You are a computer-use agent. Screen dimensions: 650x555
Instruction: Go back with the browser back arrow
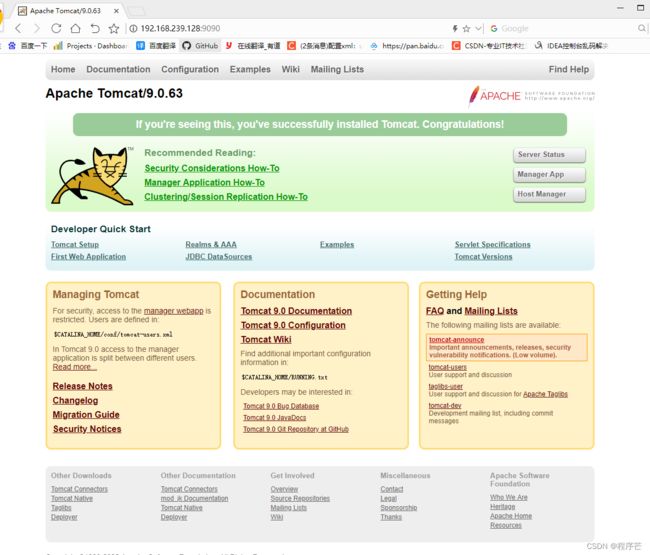[x=18, y=28]
